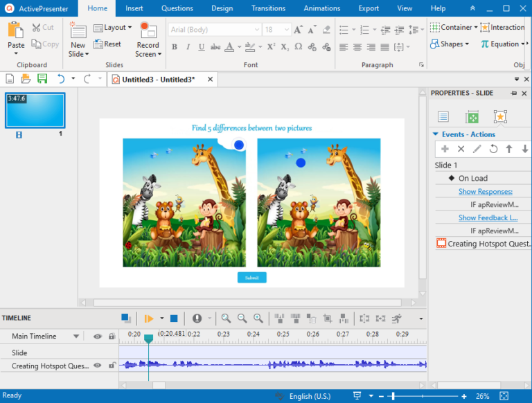Click the Cut scissors icon

(x=36, y=28)
